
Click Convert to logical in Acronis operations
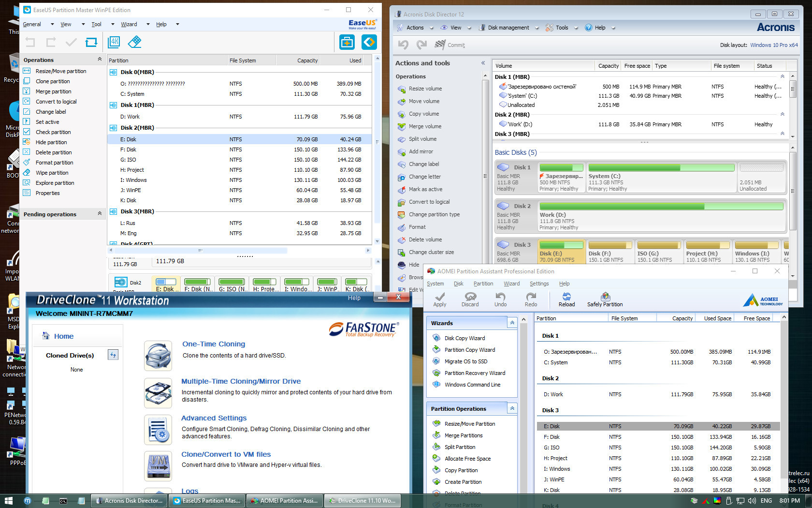click(x=429, y=202)
